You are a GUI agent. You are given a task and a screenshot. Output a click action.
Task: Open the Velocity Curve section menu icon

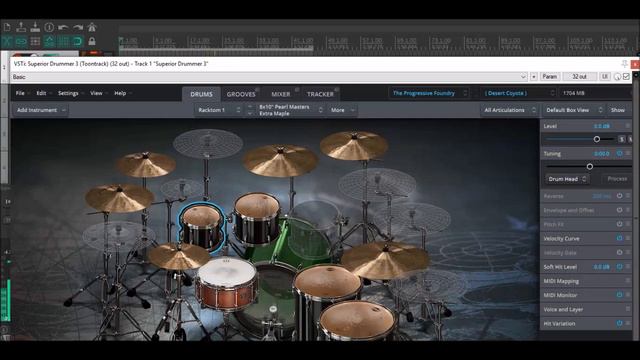(628, 238)
